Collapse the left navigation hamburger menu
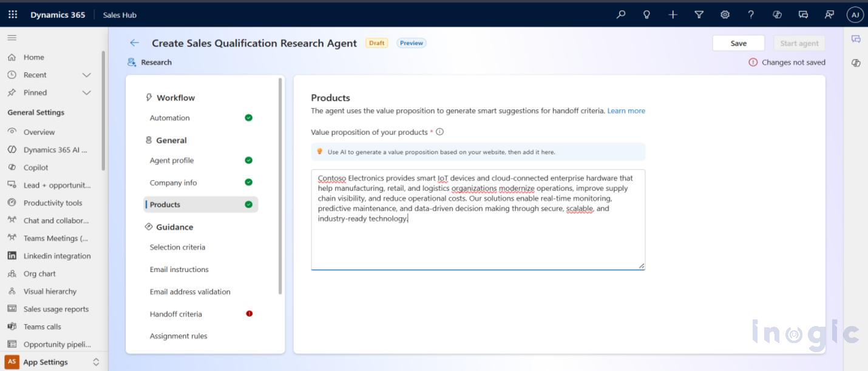This screenshot has width=868, height=371. 12,38
